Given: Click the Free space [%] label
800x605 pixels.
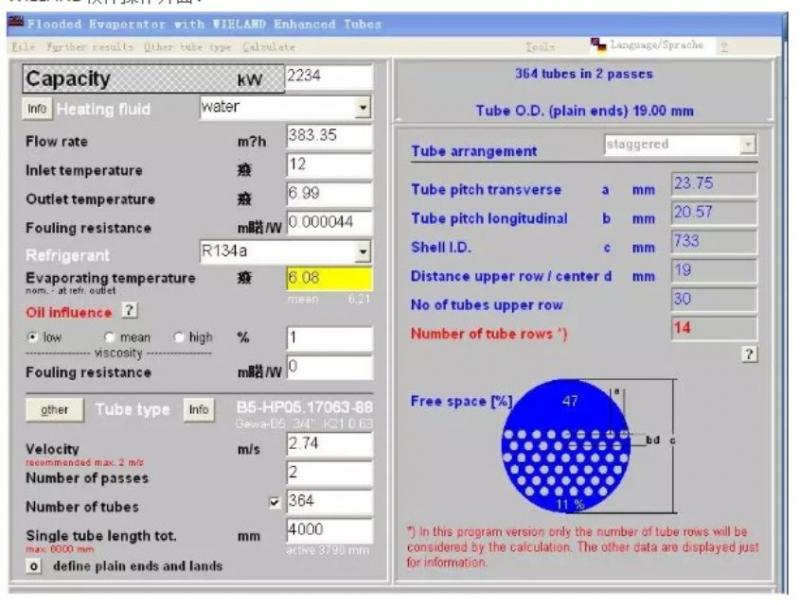Looking at the screenshot, I should coord(461,401).
